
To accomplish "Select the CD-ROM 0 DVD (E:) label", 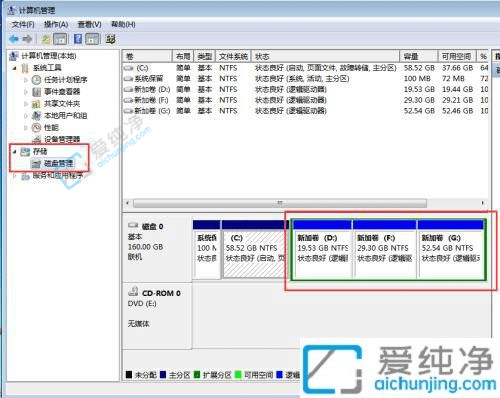I will coord(157,316).
